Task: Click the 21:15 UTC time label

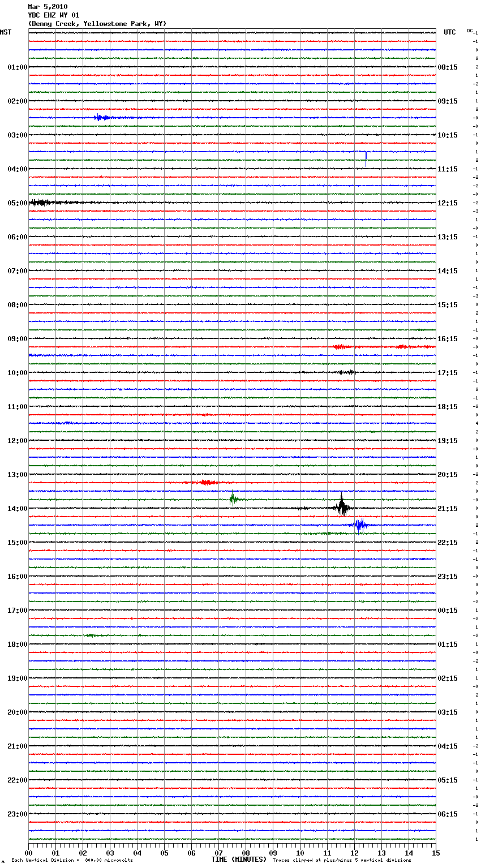Action: (448, 509)
